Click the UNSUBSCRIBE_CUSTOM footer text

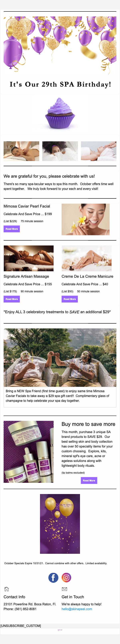21,626
